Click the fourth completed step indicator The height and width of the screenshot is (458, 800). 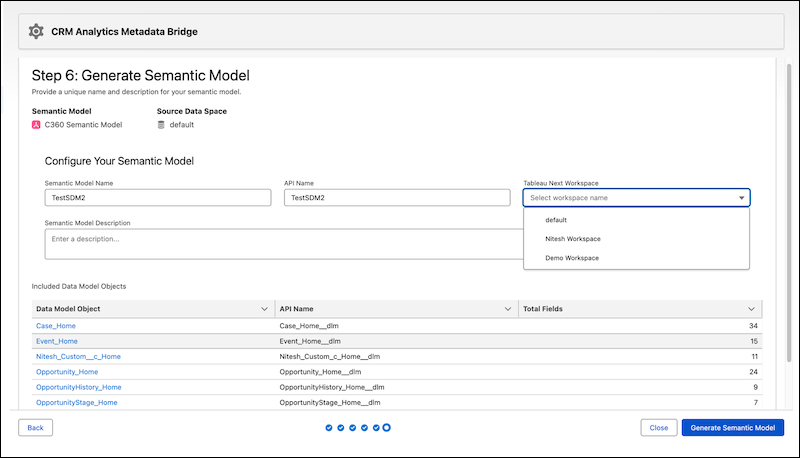point(364,427)
